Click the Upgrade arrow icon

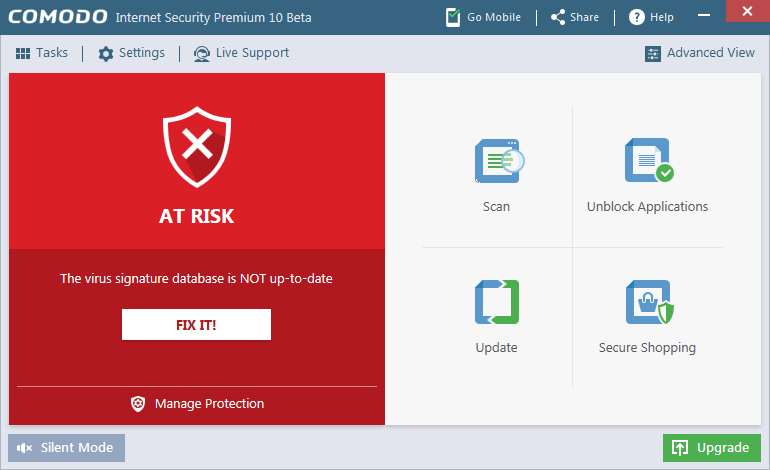[x=680, y=448]
